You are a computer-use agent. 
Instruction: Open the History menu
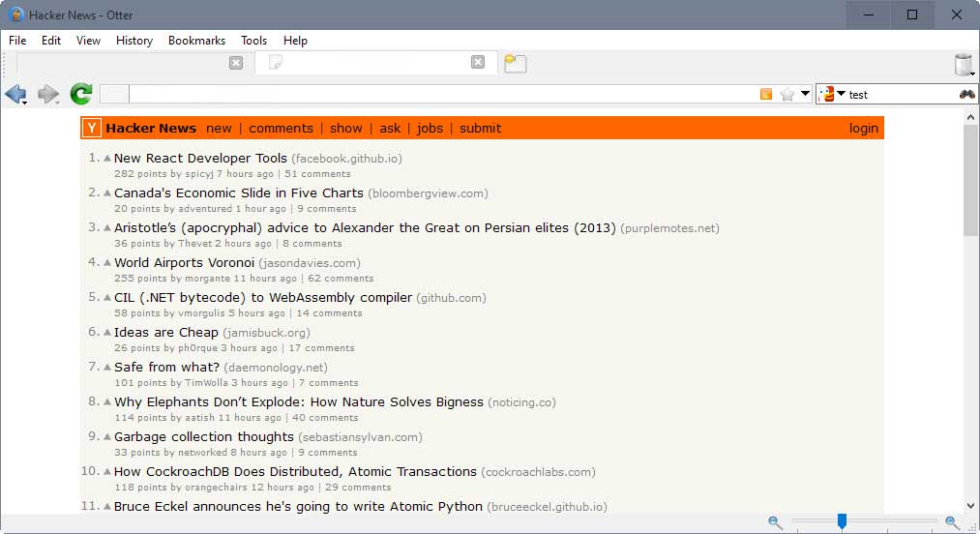(134, 40)
